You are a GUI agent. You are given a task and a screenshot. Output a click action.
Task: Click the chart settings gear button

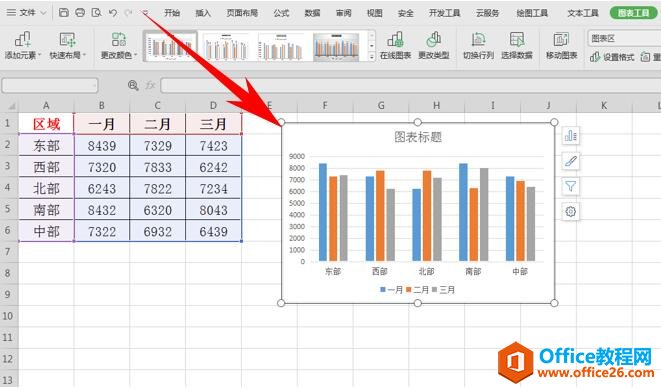click(570, 212)
